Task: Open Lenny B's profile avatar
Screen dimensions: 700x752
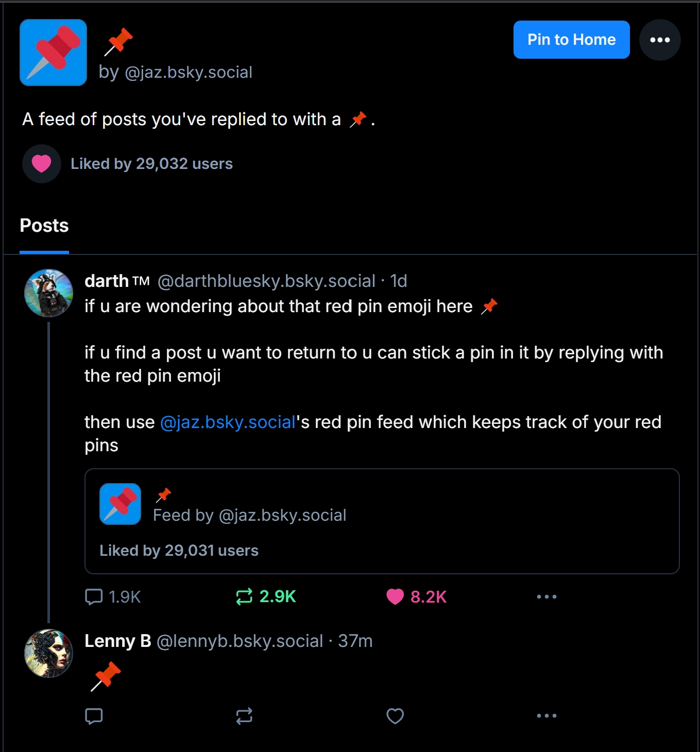Action: pyautogui.click(x=49, y=653)
